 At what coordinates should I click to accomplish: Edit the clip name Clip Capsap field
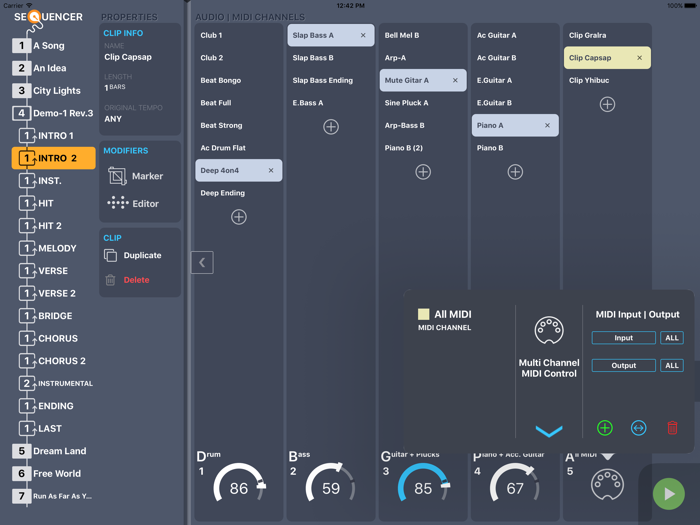point(128,57)
